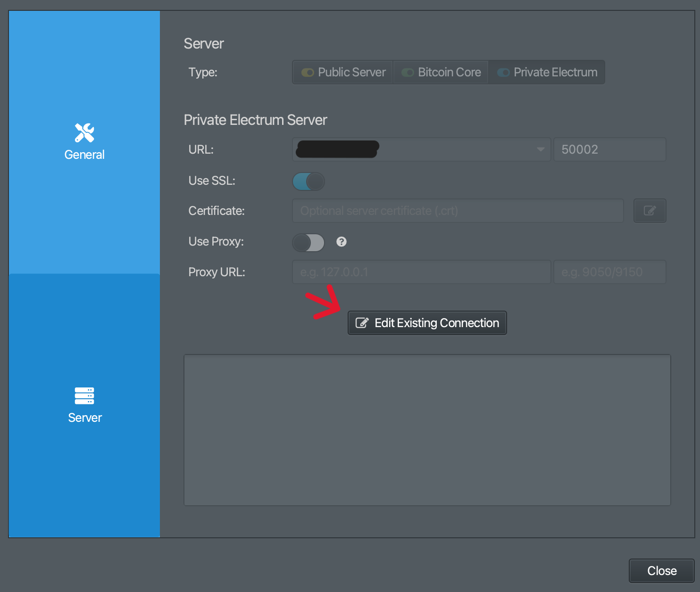Click the toggle icon inside Public Server button

pos(308,72)
